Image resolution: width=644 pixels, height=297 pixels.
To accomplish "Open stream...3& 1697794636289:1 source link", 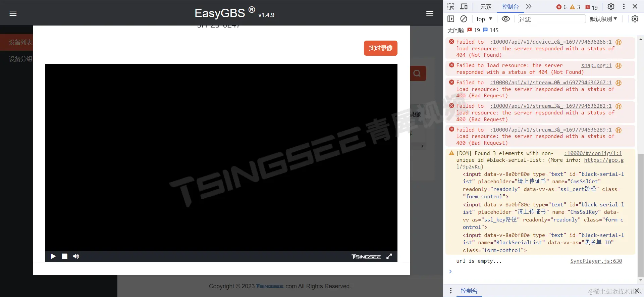I will pos(551,130).
